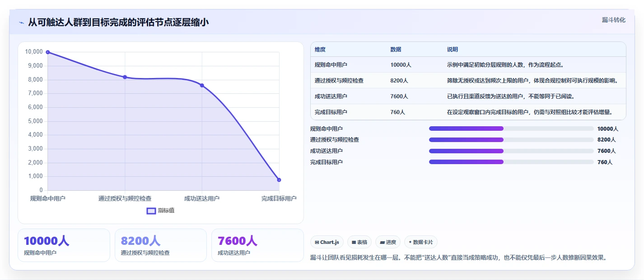644x280 pixels.
Task: Click the sparkle icon in 数据卡片 chip
Action: [410, 242]
